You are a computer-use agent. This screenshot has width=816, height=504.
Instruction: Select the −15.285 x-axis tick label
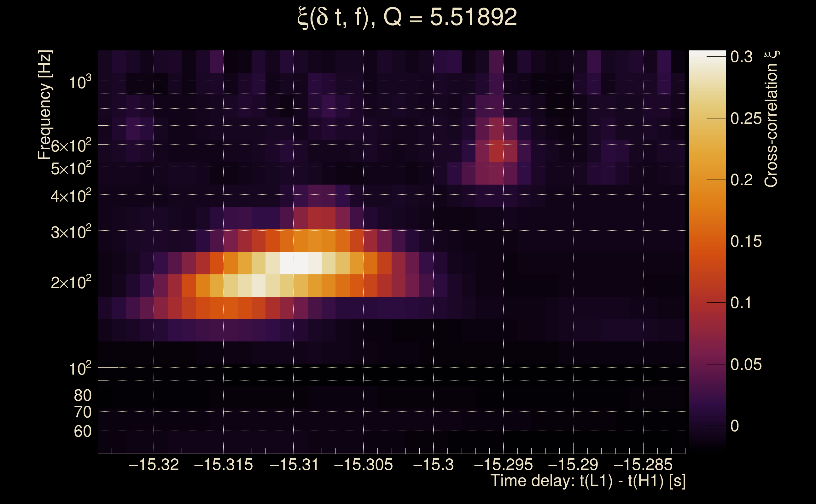643,465
